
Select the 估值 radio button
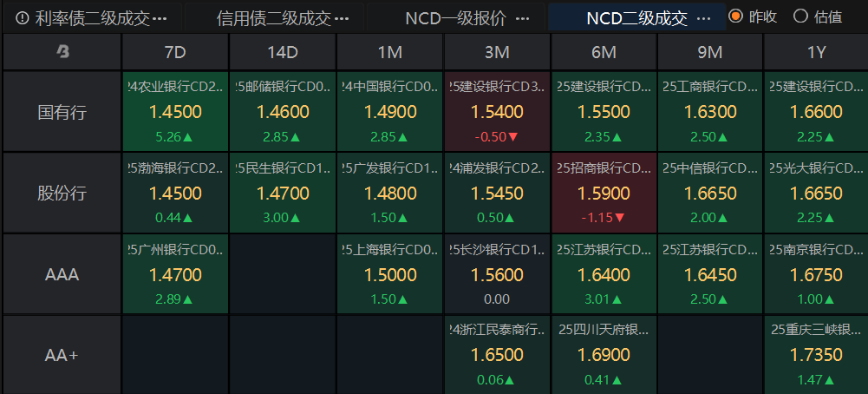point(800,16)
